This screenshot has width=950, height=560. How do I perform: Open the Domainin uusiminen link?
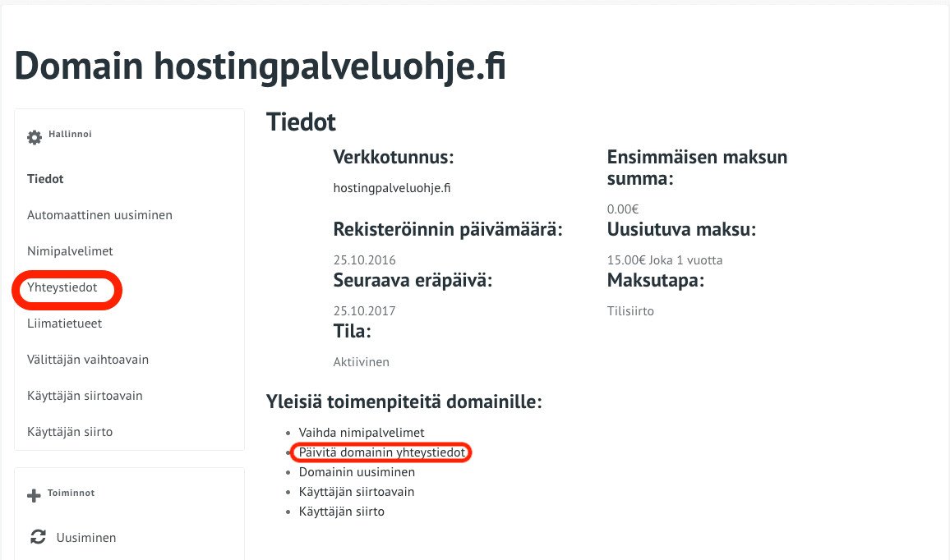click(x=357, y=472)
